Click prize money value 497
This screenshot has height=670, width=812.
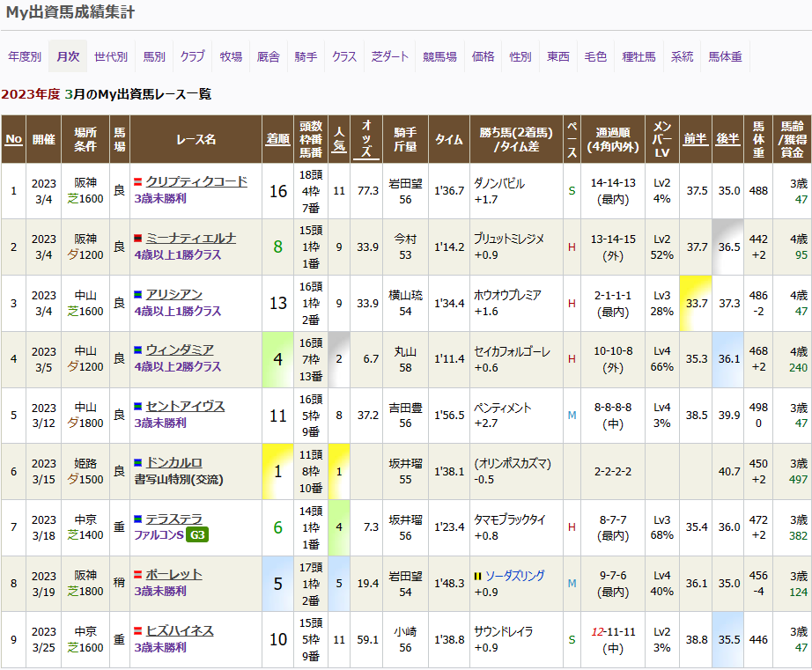[798, 480]
